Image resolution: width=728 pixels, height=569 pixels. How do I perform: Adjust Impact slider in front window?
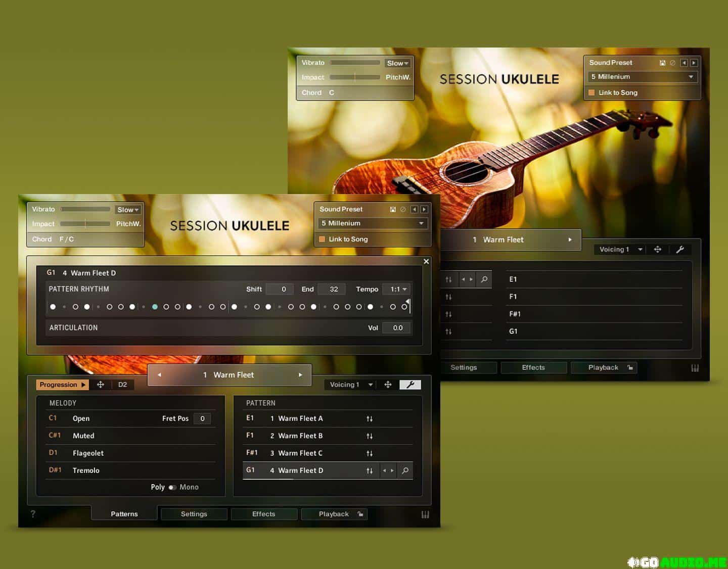[x=85, y=224]
